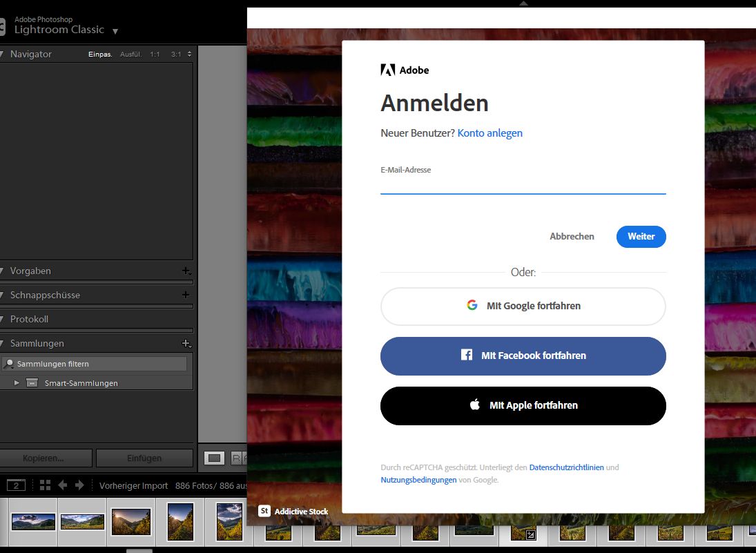Click Mit Apple fortfahren
The width and height of the screenshot is (756, 553).
coord(523,405)
